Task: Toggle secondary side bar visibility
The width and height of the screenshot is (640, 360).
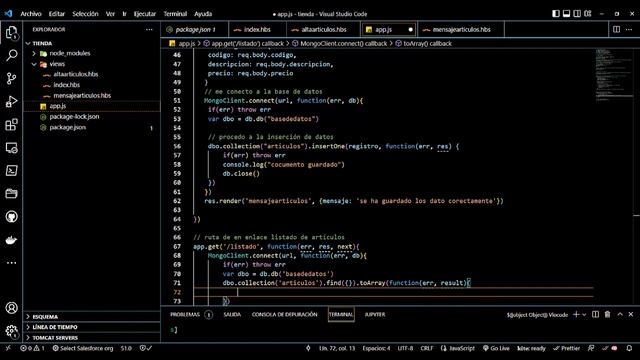Action: [577, 13]
